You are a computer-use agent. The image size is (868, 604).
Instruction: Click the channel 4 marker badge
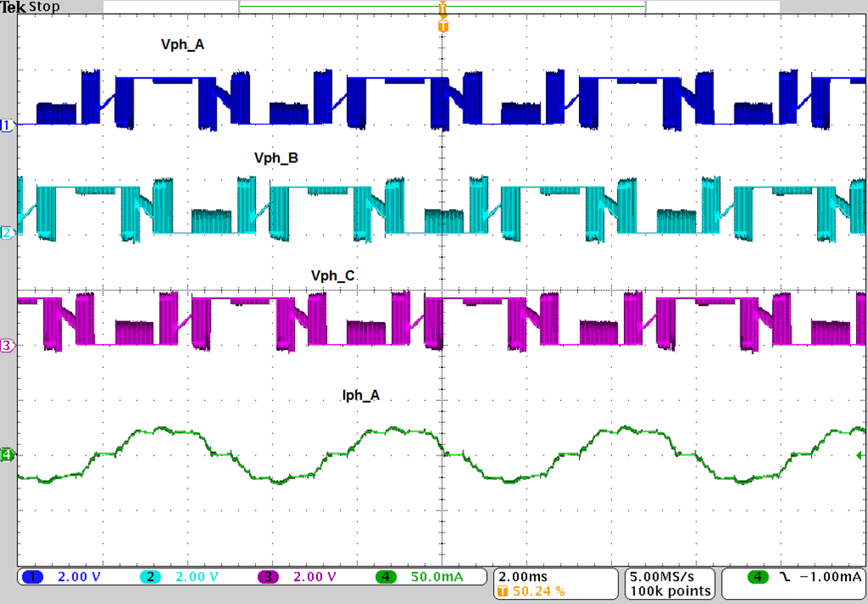(x=6, y=454)
